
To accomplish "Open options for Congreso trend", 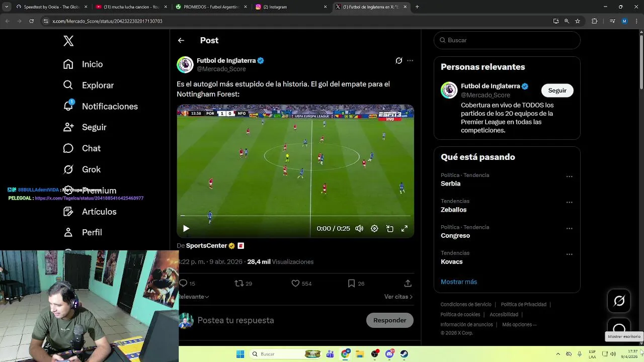I will pyautogui.click(x=570, y=228).
